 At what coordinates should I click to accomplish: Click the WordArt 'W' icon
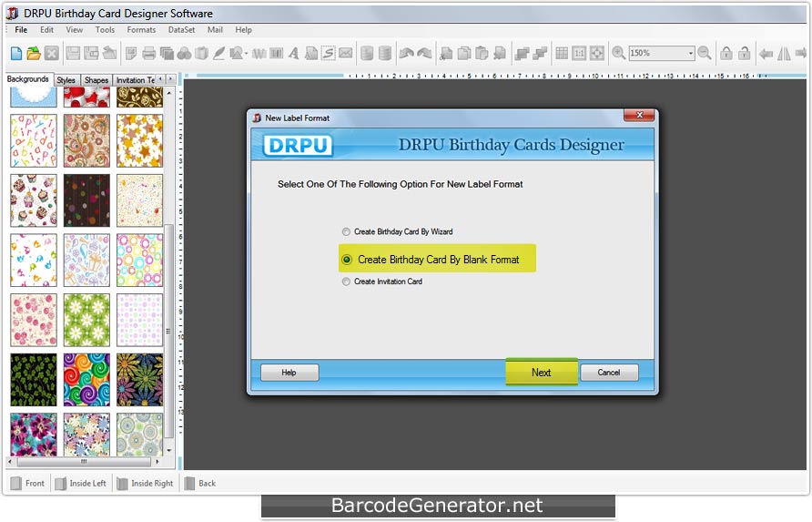point(259,53)
